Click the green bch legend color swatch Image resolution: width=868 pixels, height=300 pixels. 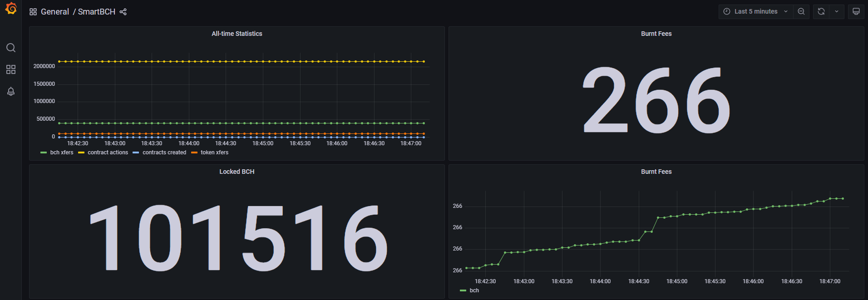tap(463, 290)
